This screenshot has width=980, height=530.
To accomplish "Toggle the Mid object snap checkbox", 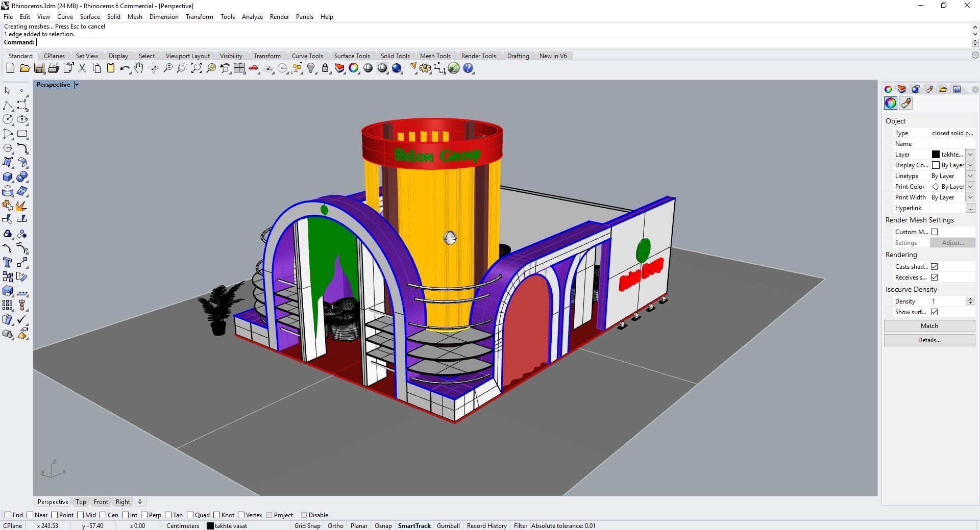I will point(80,515).
